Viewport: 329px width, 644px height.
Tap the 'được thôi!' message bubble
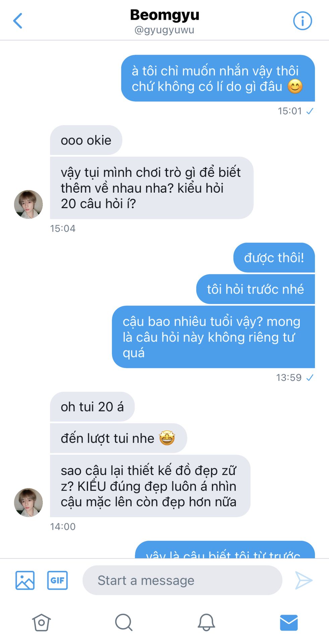tap(274, 258)
